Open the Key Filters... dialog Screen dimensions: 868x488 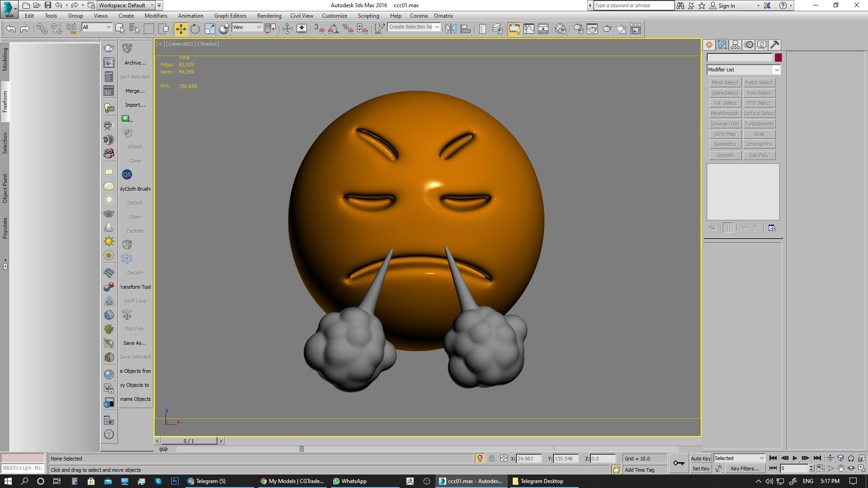tap(745, 469)
